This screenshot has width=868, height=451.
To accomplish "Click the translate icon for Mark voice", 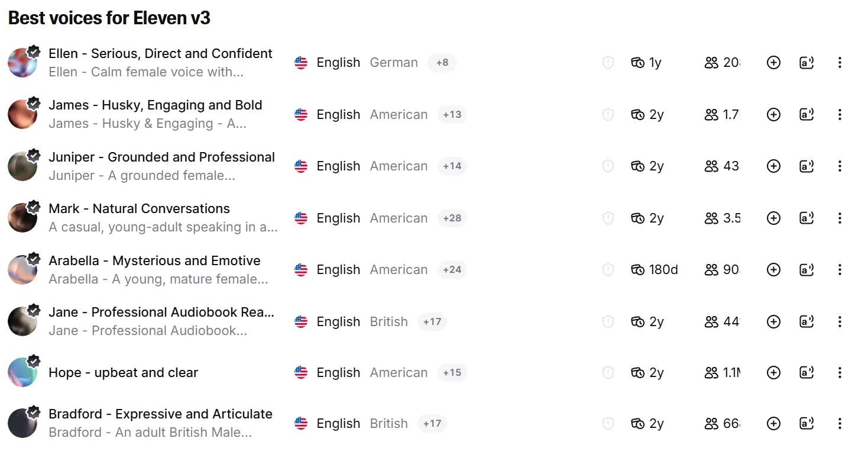I will click(x=807, y=218).
